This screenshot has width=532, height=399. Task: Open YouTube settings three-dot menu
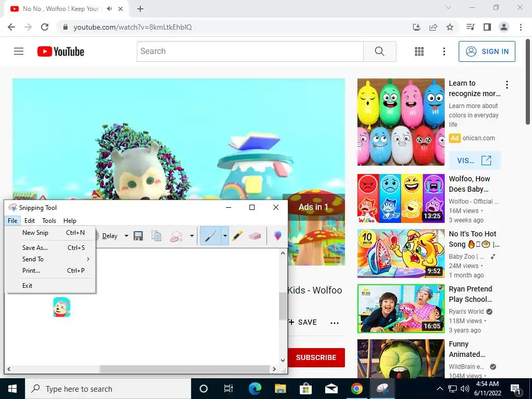point(444,51)
